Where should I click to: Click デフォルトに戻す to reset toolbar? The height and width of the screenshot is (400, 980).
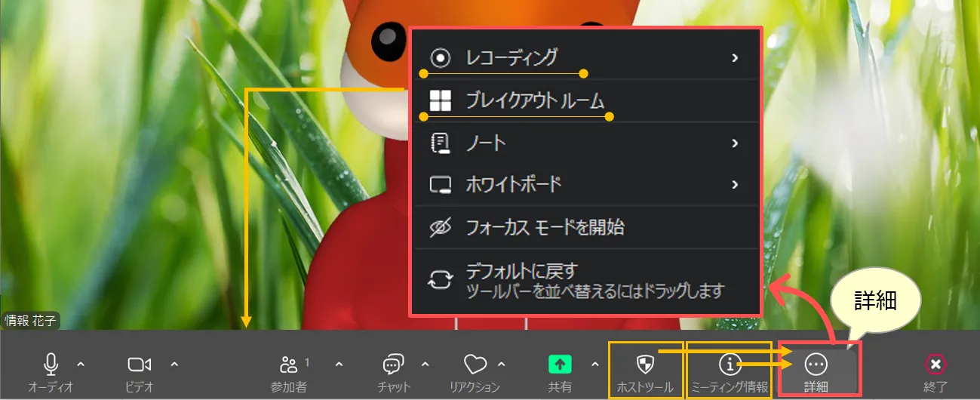point(521,271)
